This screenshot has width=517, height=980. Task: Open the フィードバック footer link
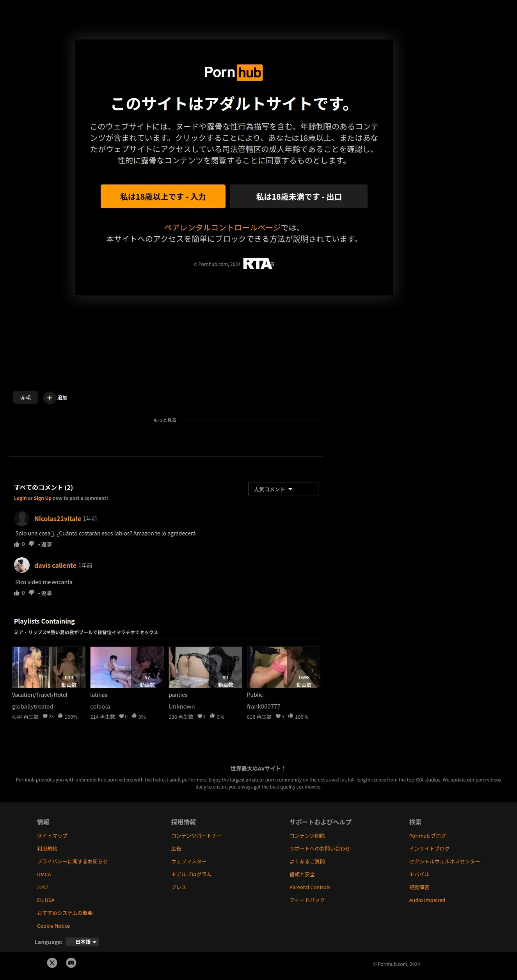(x=307, y=900)
